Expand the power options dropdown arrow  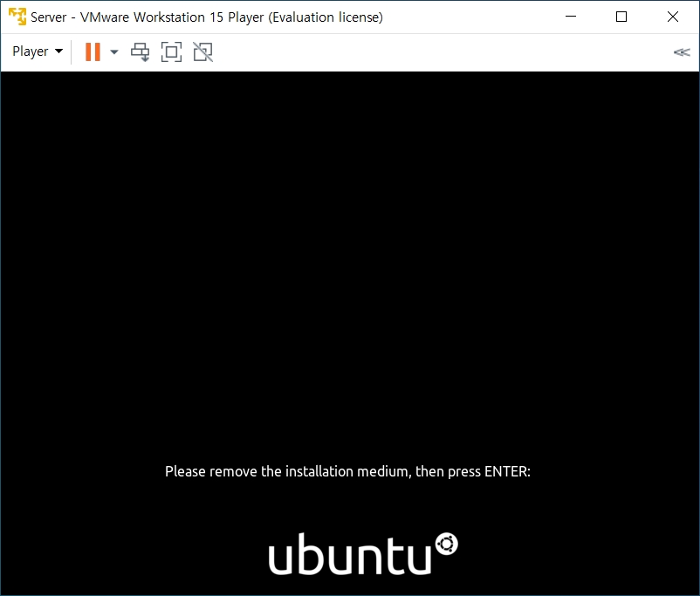[114, 51]
